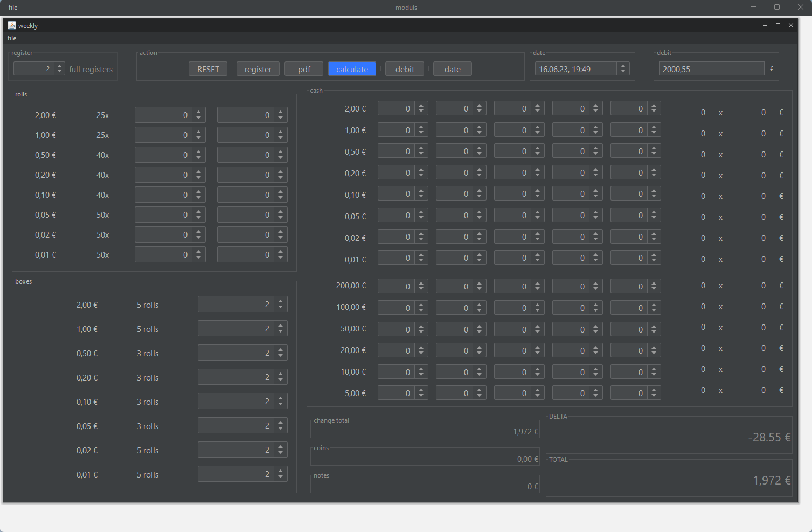Click '5 rolls' label in boxes 0,02 € row

[148, 450]
